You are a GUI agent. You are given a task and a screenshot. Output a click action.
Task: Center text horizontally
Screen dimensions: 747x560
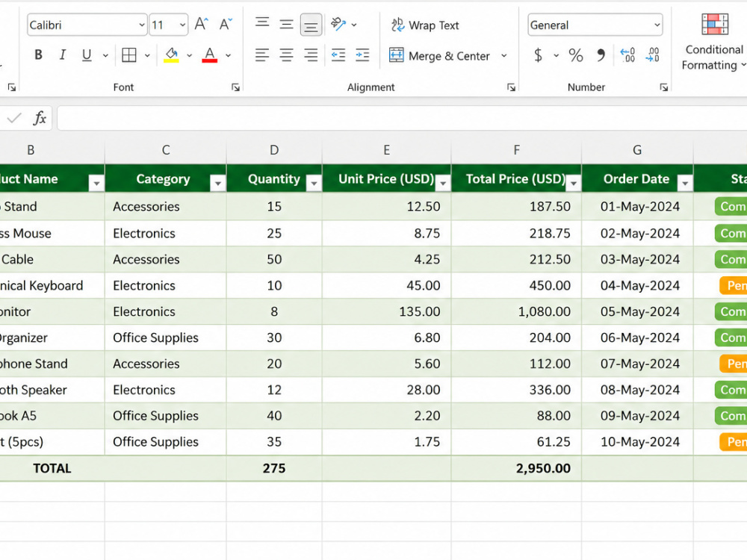286,55
